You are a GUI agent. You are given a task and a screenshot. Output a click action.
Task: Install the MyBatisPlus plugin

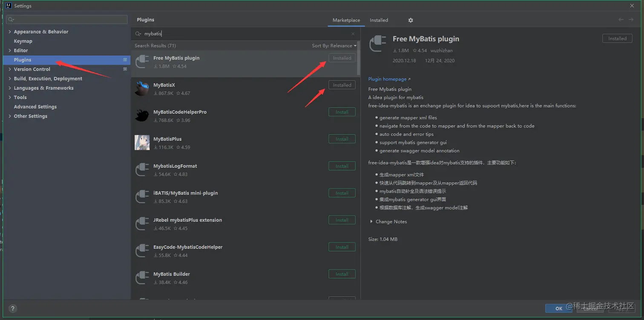point(342,139)
